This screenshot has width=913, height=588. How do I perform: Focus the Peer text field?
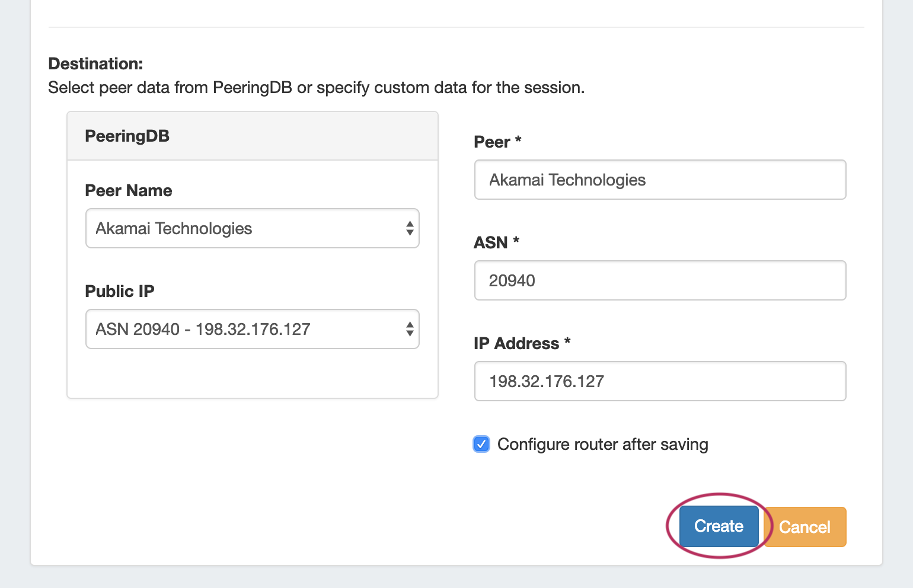pyautogui.click(x=660, y=180)
